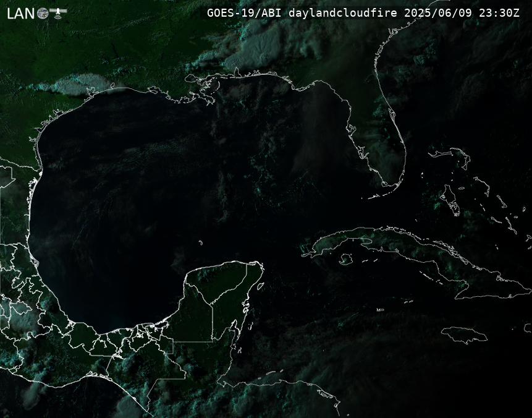The height and width of the screenshot is (418, 532).
Task: Click the satellite icon in logo
Action: pyautogui.click(x=58, y=13)
